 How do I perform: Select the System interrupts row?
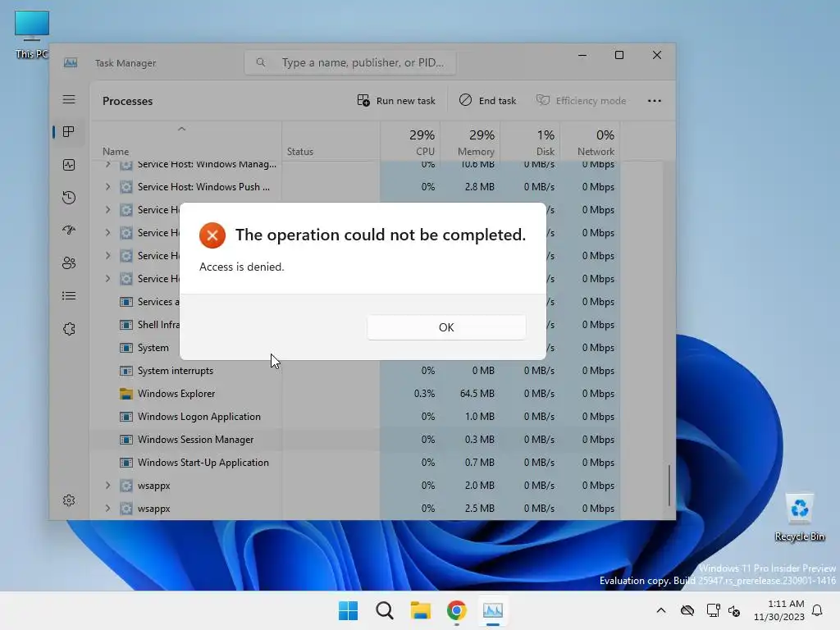(354, 371)
